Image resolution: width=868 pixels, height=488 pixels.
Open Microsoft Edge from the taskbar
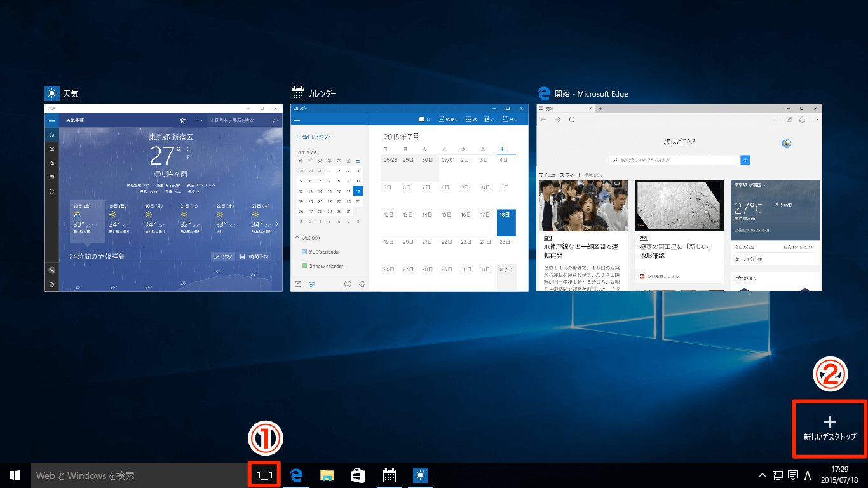point(295,475)
